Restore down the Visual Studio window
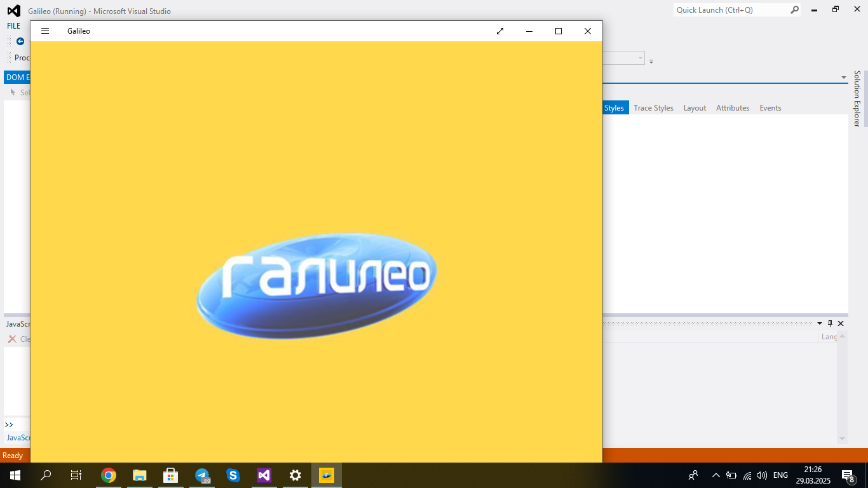Image resolution: width=868 pixels, height=488 pixels. coord(836,10)
